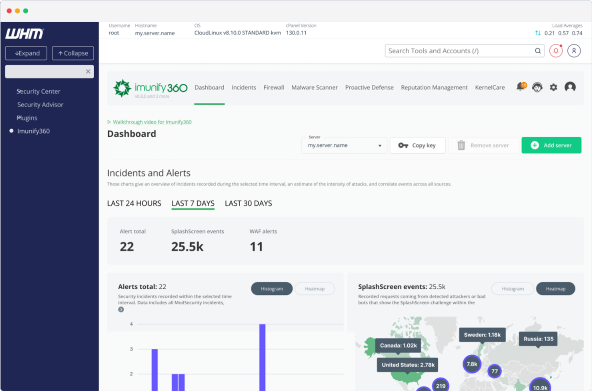Click the 10.9k map cluster marker
This screenshot has height=391, width=592.
click(x=540, y=385)
